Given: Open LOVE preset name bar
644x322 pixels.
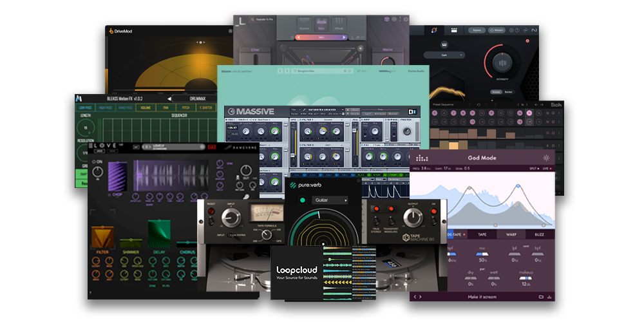Looking at the screenshot, I should click(x=173, y=147).
